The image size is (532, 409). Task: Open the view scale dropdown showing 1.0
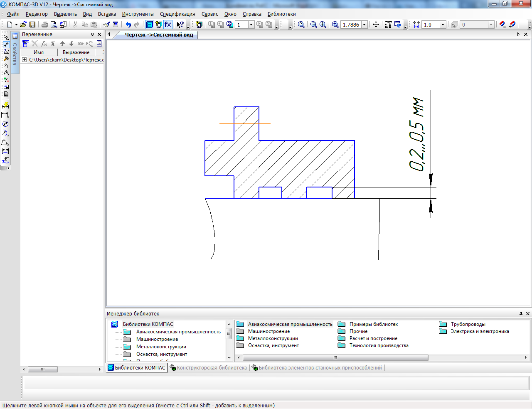tap(443, 25)
